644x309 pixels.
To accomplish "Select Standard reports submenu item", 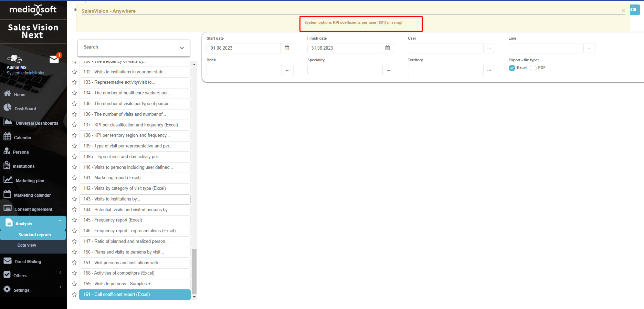I will pyautogui.click(x=34, y=235).
